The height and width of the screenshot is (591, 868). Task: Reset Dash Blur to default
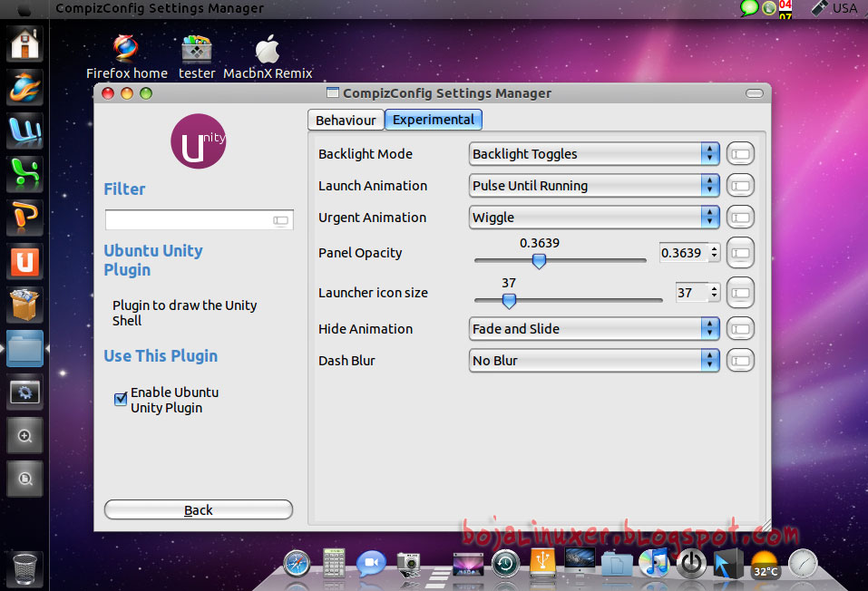point(740,361)
